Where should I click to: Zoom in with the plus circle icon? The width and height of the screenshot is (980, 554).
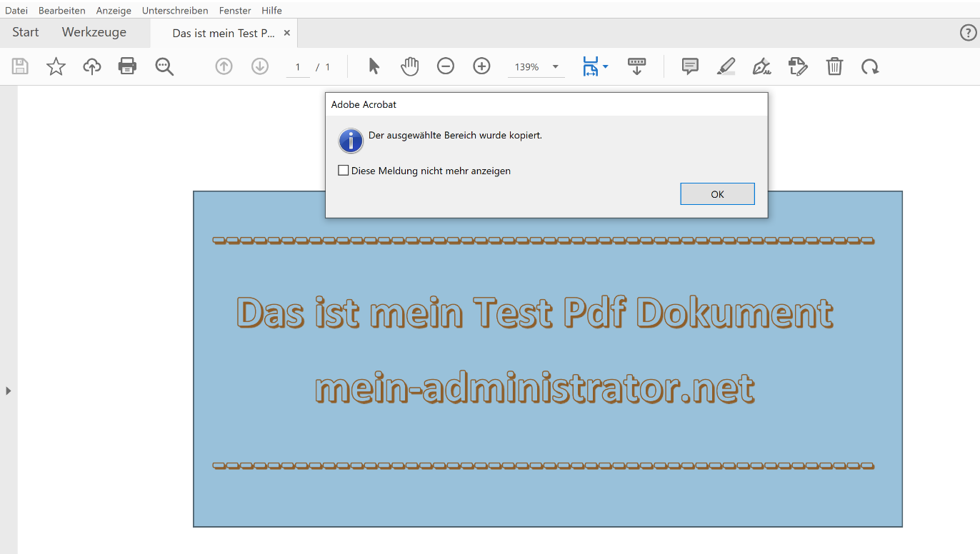tap(482, 66)
